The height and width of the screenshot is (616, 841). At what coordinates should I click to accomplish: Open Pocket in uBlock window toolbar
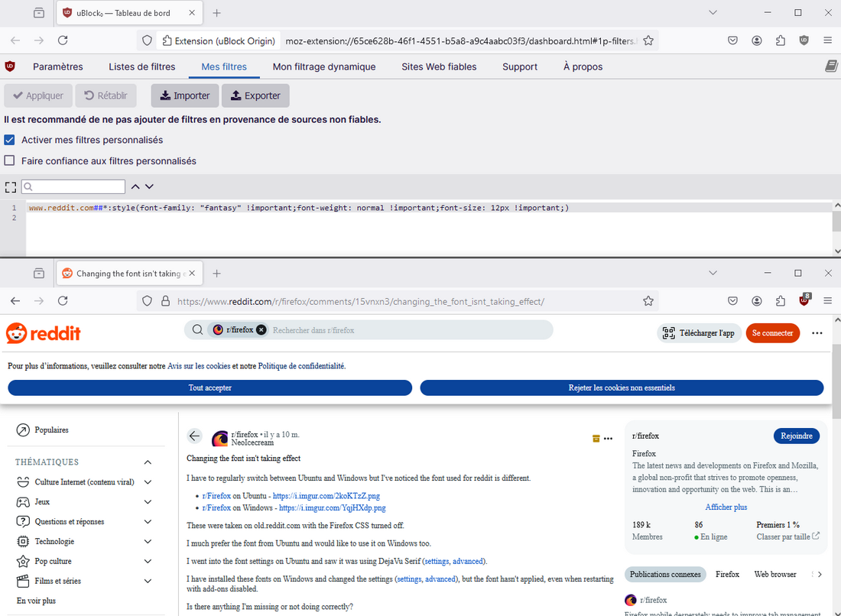pyautogui.click(x=732, y=41)
